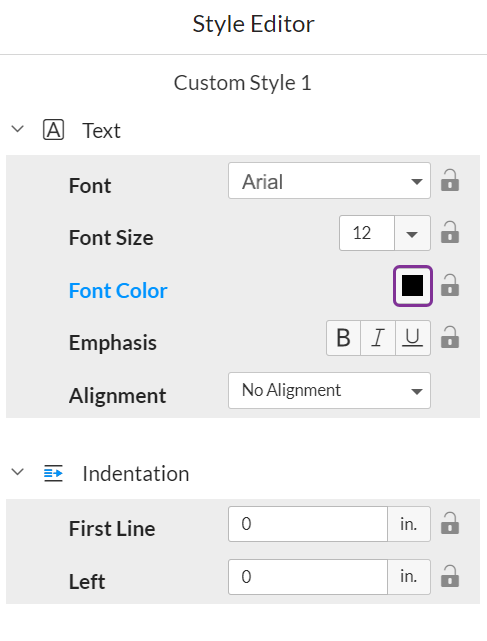Click the First Line indentation input field
This screenshot has height=641, width=487.
[308, 524]
